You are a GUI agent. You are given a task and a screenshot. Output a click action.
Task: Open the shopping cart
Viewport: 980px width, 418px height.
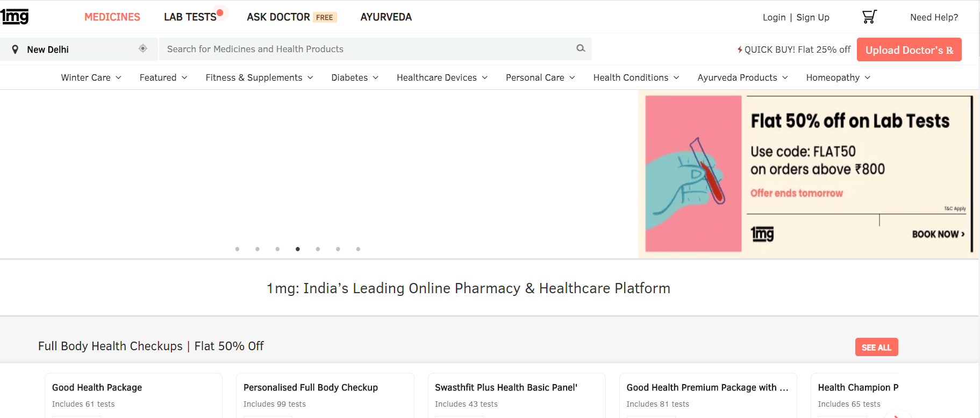869,17
